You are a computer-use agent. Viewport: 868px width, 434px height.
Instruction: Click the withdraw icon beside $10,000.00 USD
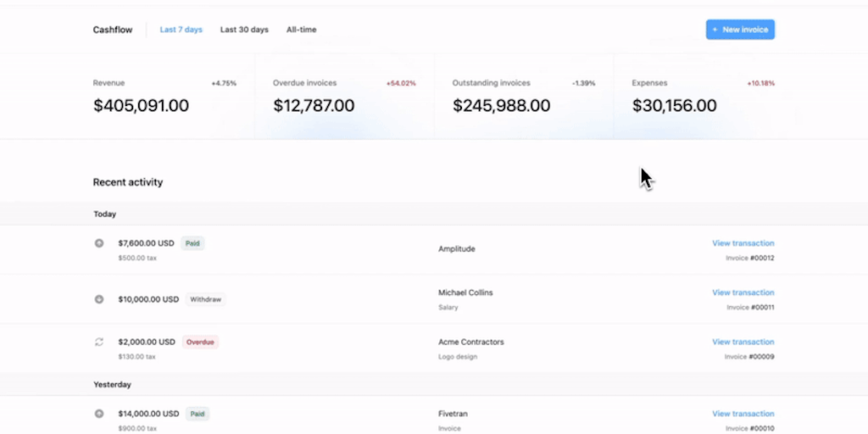(99, 299)
